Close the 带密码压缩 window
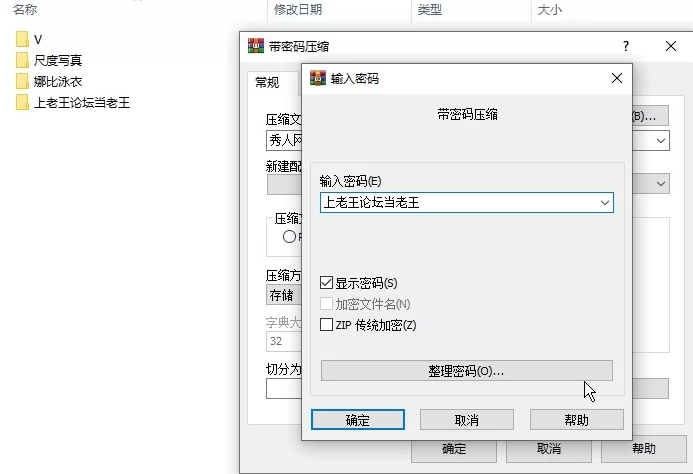The width and height of the screenshot is (693, 474). tap(671, 46)
